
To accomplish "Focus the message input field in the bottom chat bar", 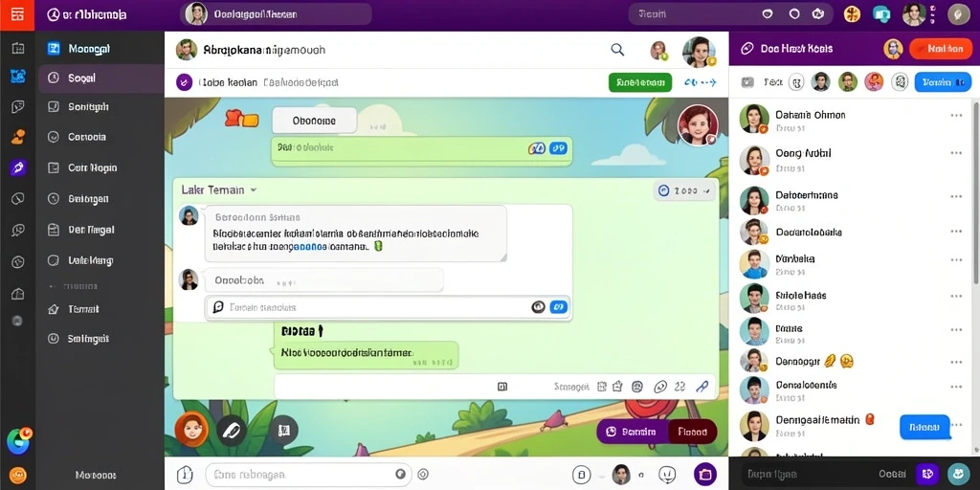I will coord(308,475).
